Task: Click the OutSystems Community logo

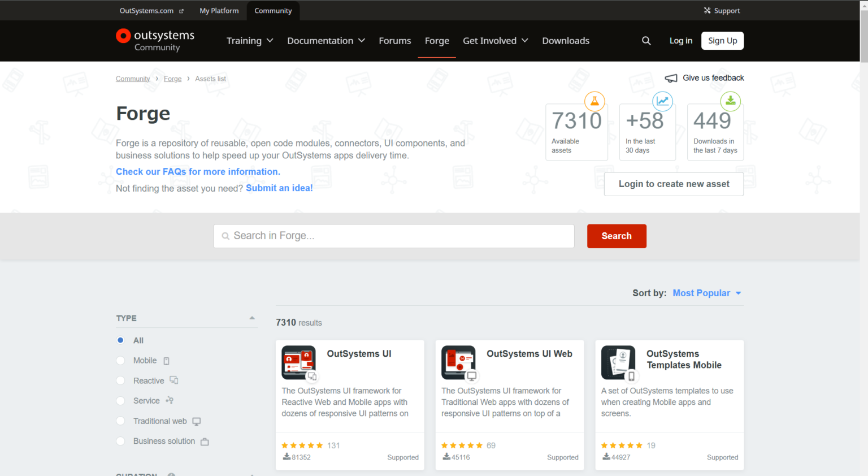Action: tap(155, 41)
